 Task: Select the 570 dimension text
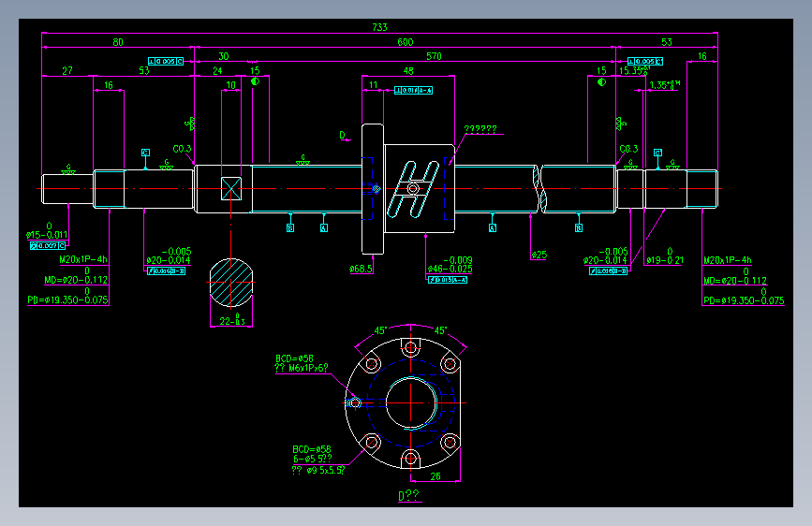[434, 56]
